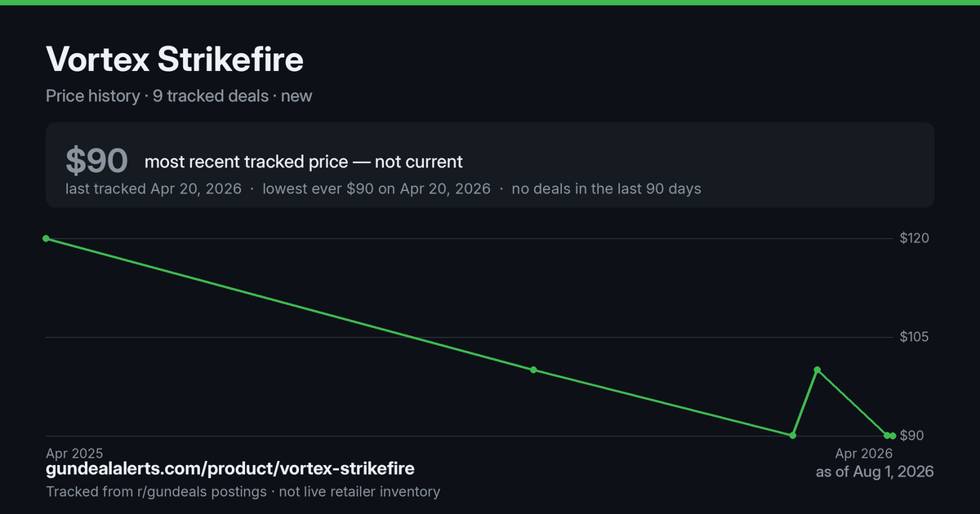Viewport: 980px width, 514px height.
Task: Click the large $90 price figure
Action: pos(96,161)
